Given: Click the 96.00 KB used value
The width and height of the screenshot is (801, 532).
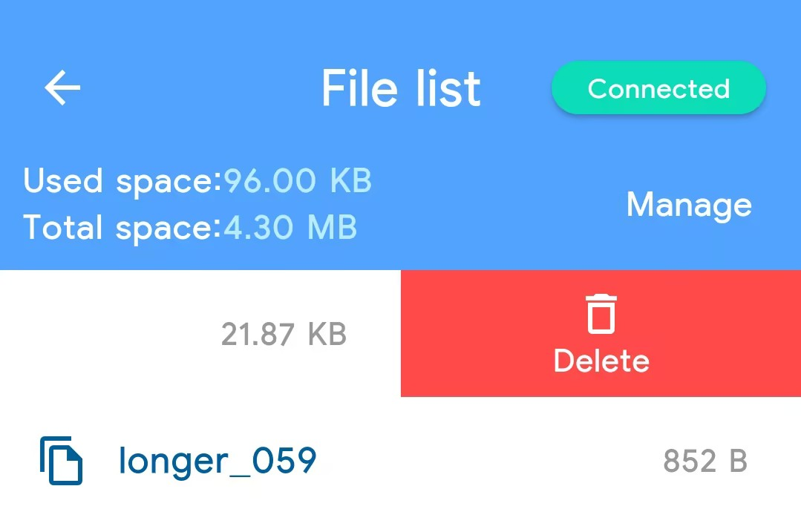Looking at the screenshot, I should pyautogui.click(x=298, y=181).
